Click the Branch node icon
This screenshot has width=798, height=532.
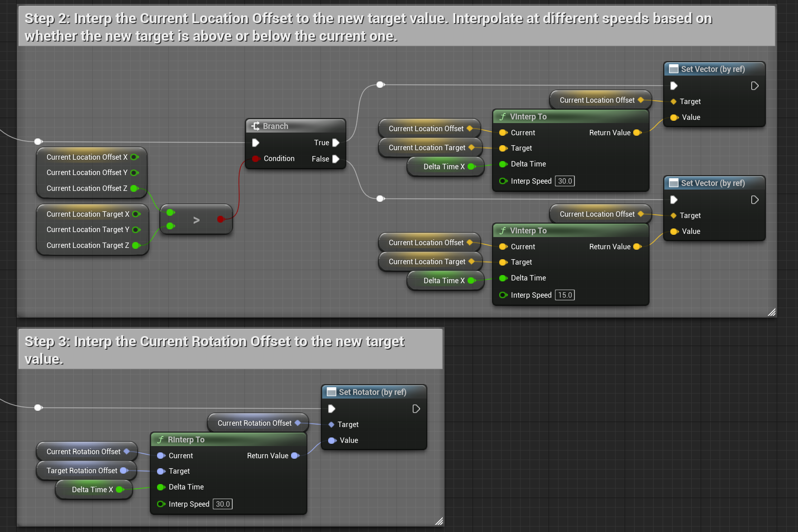pos(256,126)
